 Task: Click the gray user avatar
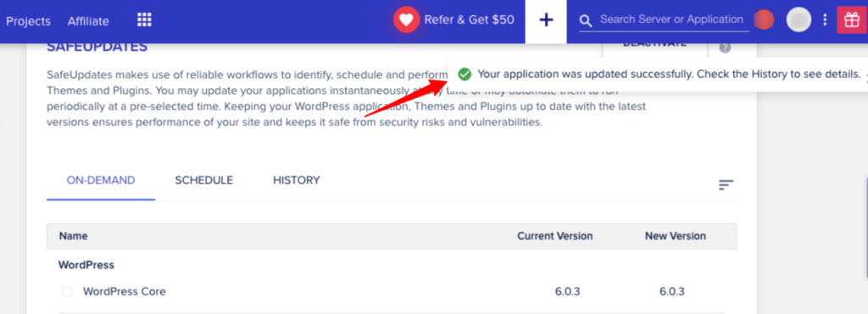coord(798,20)
